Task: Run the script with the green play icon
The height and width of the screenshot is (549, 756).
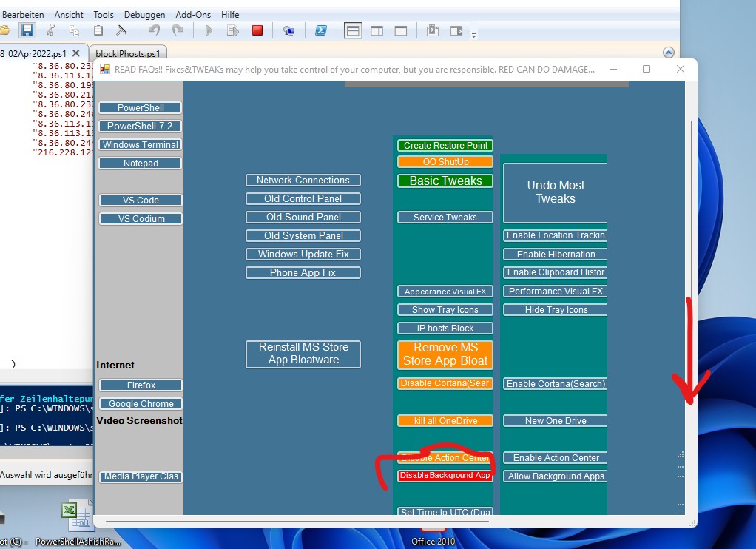Action: [209, 31]
